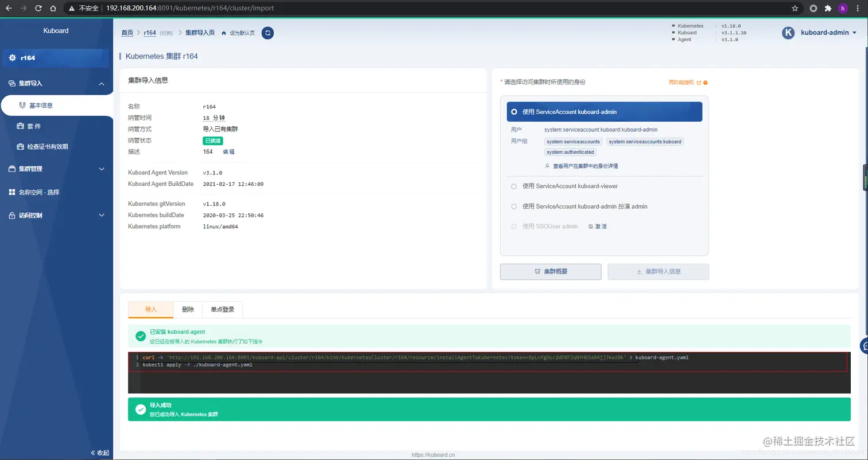Click the white check icon in 导入成功 banner
This screenshot has width=868, height=460.
point(141,409)
